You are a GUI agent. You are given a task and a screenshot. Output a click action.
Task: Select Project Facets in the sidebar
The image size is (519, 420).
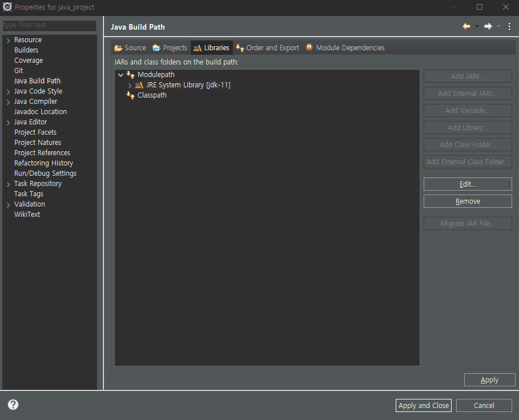coord(35,132)
